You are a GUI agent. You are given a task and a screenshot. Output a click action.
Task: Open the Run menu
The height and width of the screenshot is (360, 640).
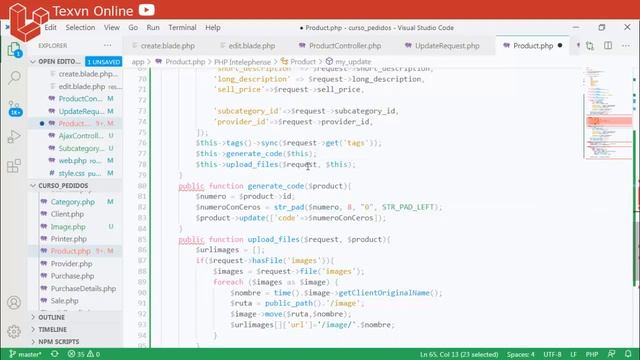tap(153, 27)
